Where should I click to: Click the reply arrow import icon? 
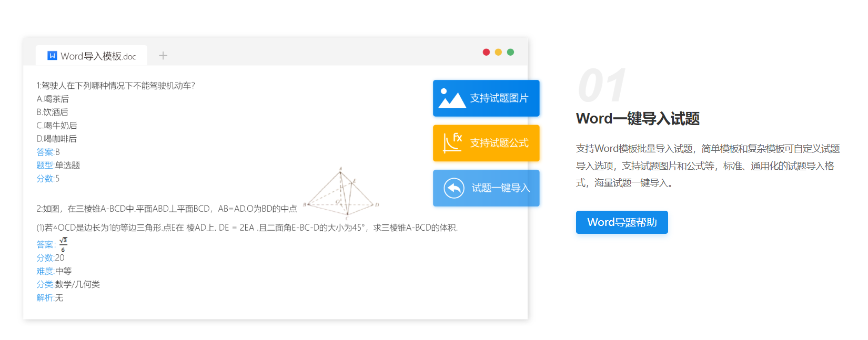453,188
